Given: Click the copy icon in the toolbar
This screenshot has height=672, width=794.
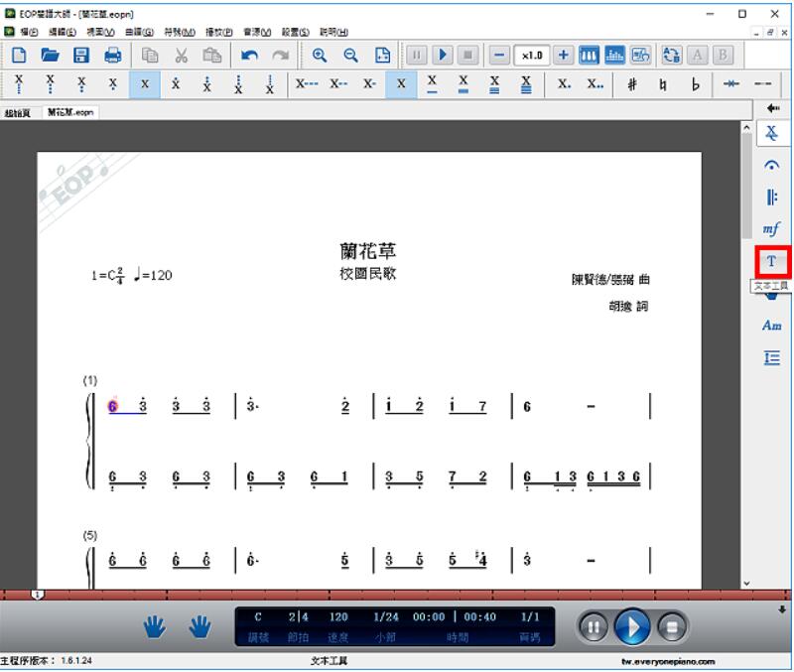Looking at the screenshot, I should (150, 55).
